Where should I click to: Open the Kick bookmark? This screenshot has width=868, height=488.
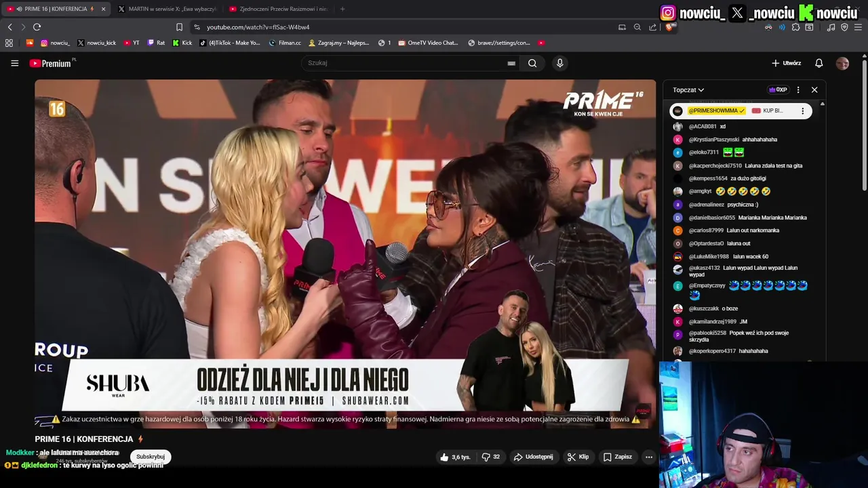[182, 43]
